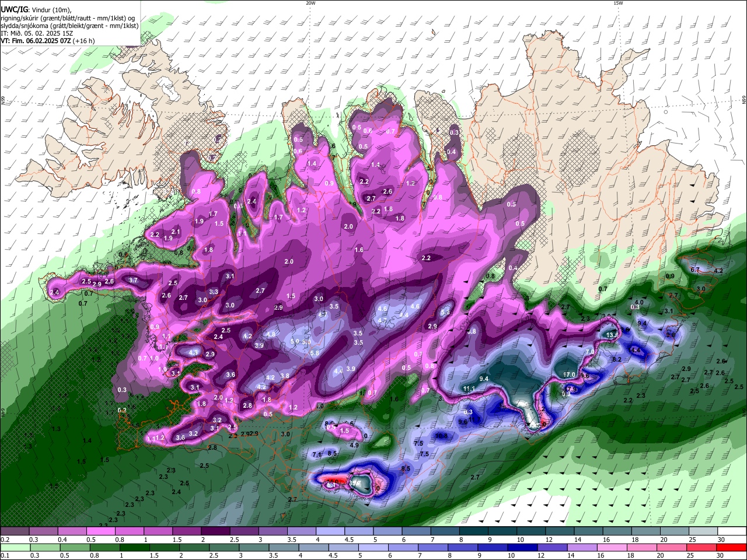This screenshot has width=747, height=560.
Task: Click the '20W' longitude label
Action: 310,2
